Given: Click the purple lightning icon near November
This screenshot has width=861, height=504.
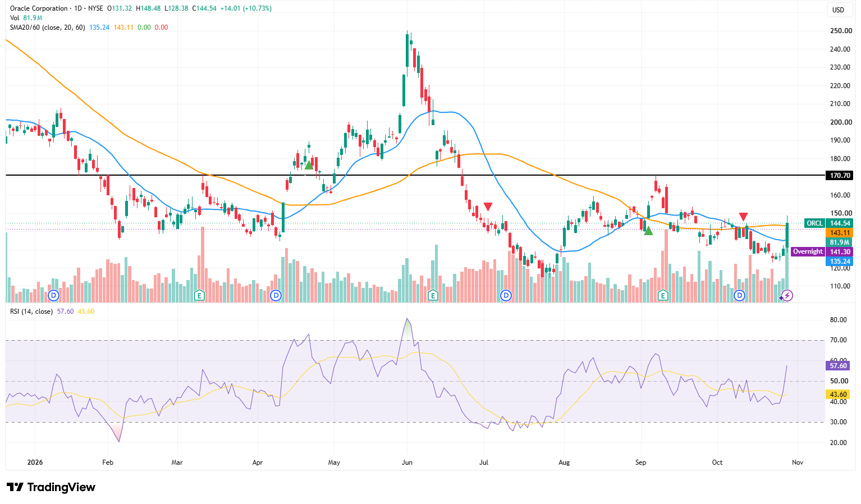Looking at the screenshot, I should (787, 295).
